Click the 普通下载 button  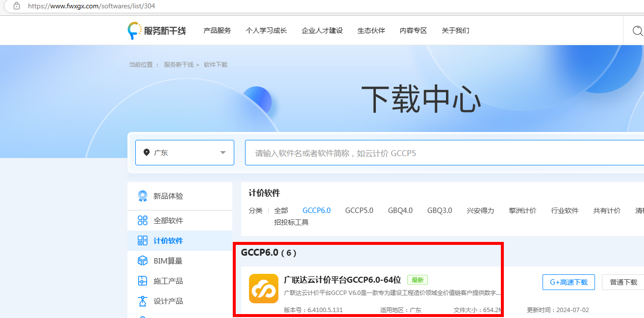(623, 282)
